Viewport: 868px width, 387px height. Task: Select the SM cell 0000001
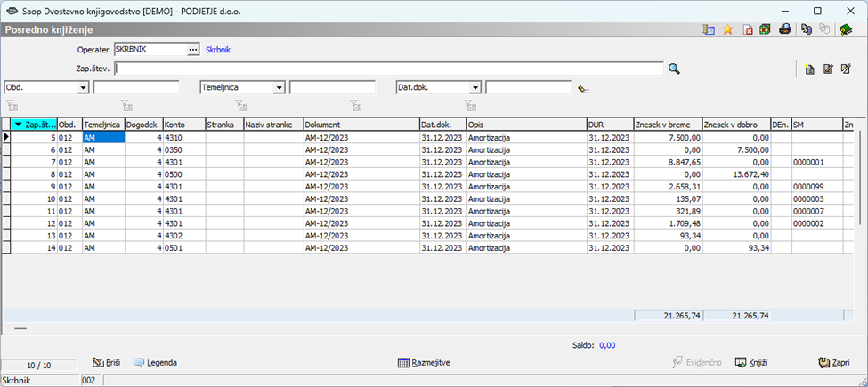816,162
